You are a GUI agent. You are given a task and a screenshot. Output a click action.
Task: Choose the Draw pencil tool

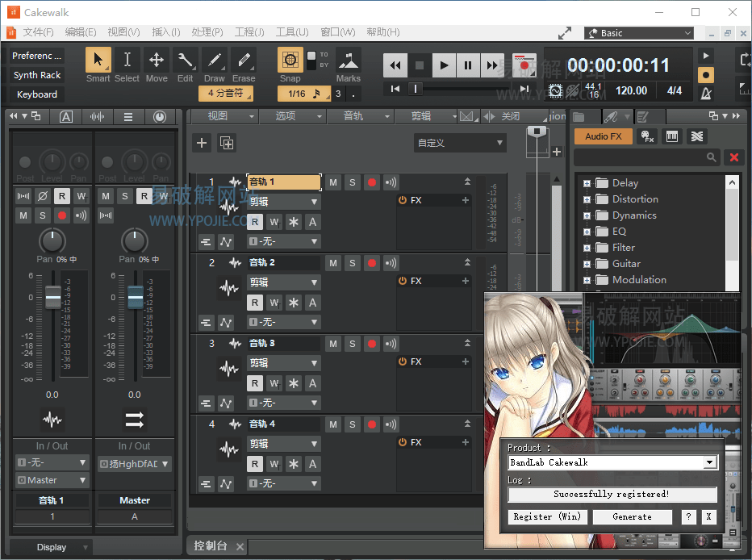coord(215,61)
